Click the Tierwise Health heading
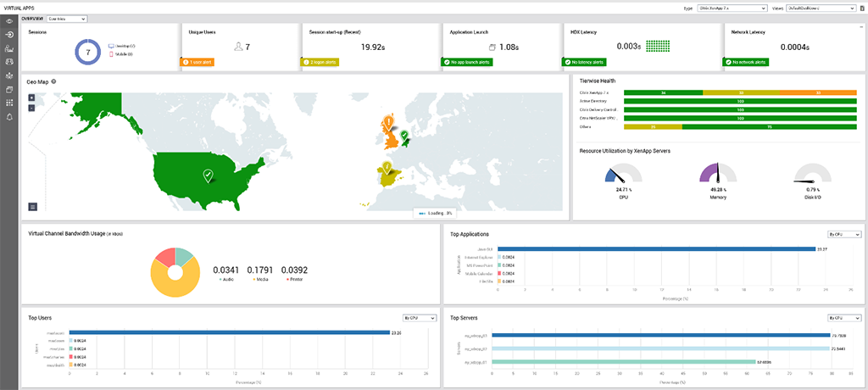The height and width of the screenshot is (390, 868). pyautogui.click(x=598, y=81)
